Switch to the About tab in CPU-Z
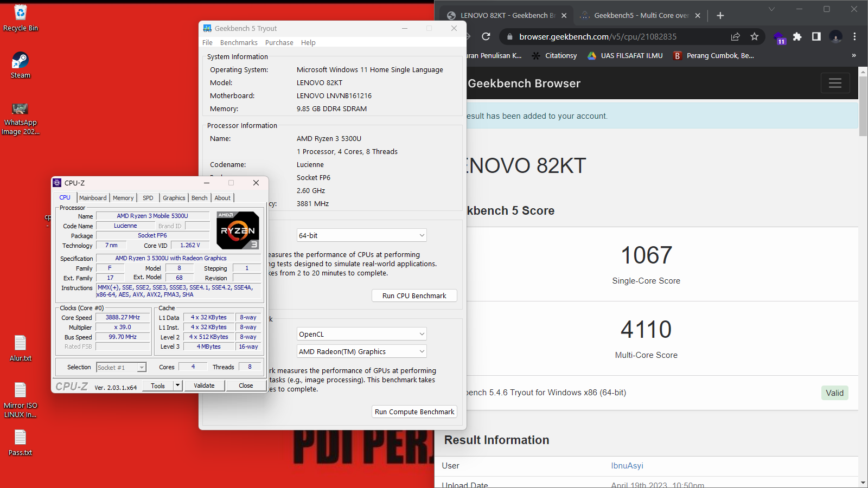 pyautogui.click(x=222, y=198)
